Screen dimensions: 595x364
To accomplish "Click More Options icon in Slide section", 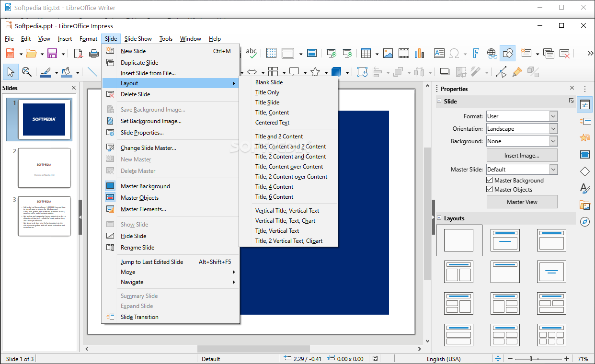I will tap(571, 101).
